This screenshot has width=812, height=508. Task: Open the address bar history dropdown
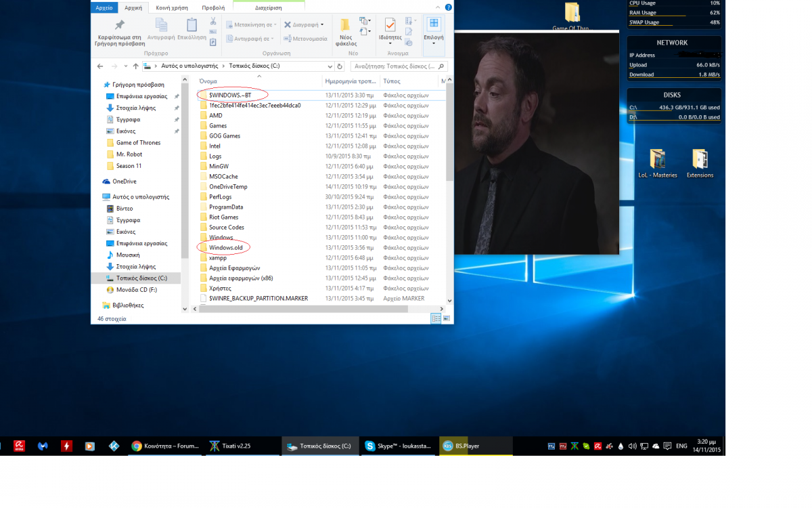click(330, 66)
